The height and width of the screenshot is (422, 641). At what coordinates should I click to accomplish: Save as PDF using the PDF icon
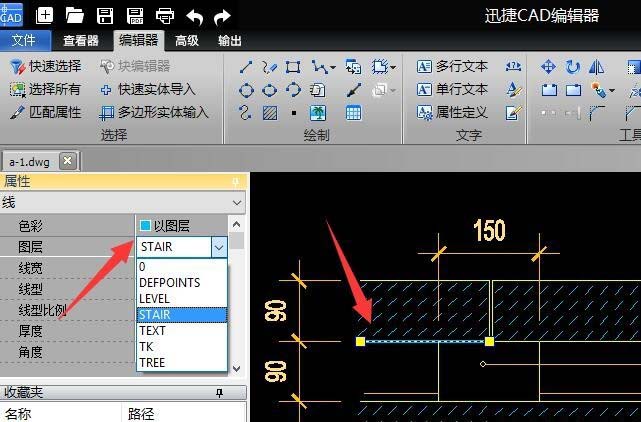coord(135,16)
